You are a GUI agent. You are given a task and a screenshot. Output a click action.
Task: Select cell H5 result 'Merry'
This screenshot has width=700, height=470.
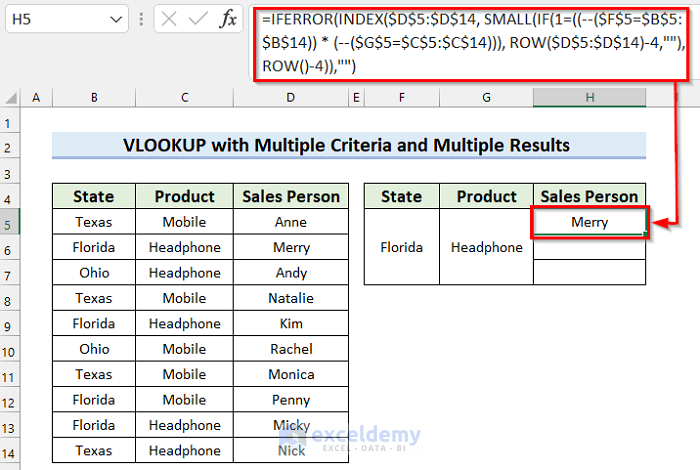(590, 222)
